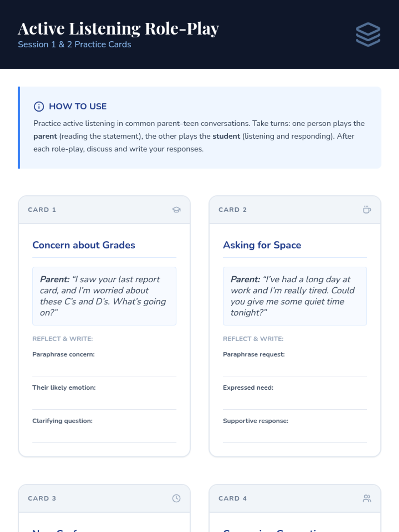Viewport: 399px width, 532px height.
Task: Click the Paraphrase request writing line
Action: 295,369
